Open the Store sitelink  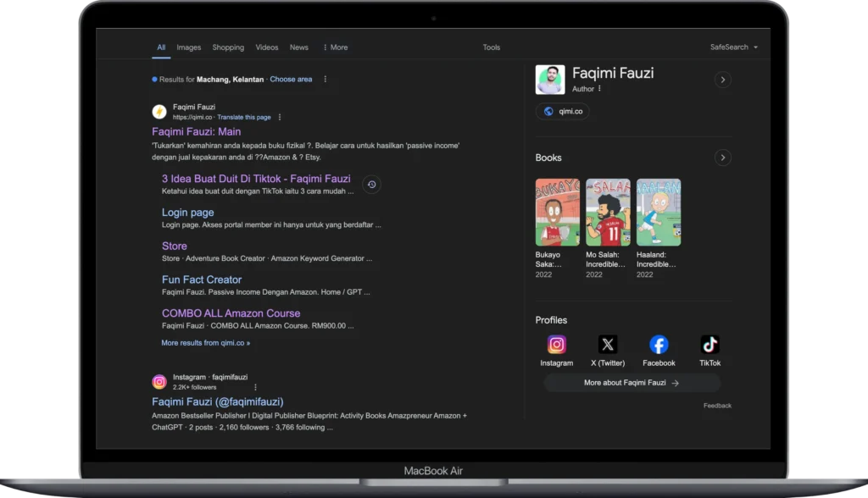pyautogui.click(x=175, y=246)
